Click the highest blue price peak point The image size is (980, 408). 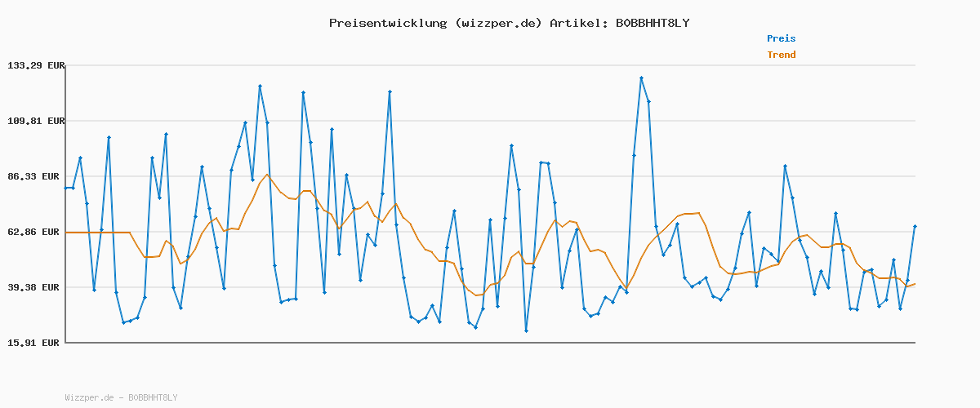click(x=641, y=78)
